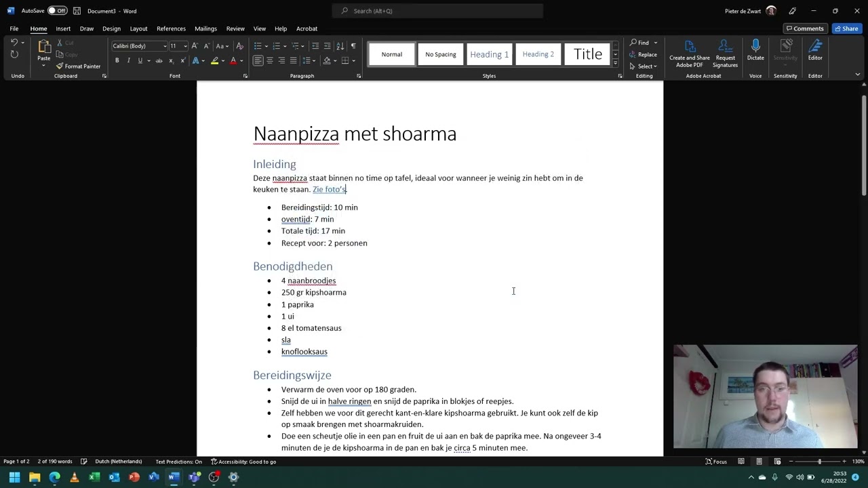Image resolution: width=868 pixels, height=488 pixels.
Task: Sort the selected paragraphs
Action: click(x=340, y=45)
